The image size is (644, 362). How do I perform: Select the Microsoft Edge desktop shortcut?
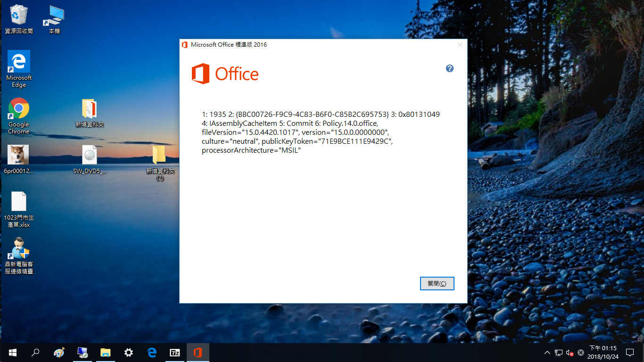pyautogui.click(x=19, y=69)
